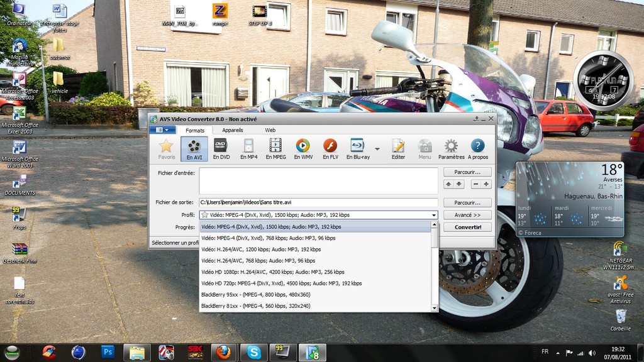Select the H.264/AVC 1200 kbps profile
Viewport: 644px width, 362px height.
[261, 250]
